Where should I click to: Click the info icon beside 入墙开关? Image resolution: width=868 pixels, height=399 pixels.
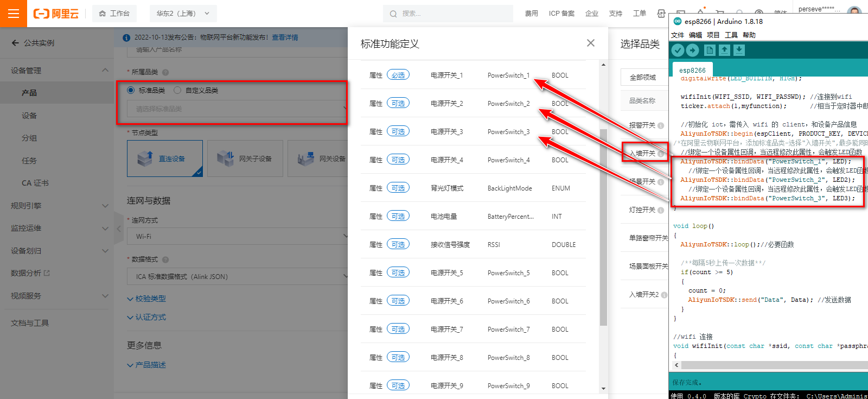661,154
